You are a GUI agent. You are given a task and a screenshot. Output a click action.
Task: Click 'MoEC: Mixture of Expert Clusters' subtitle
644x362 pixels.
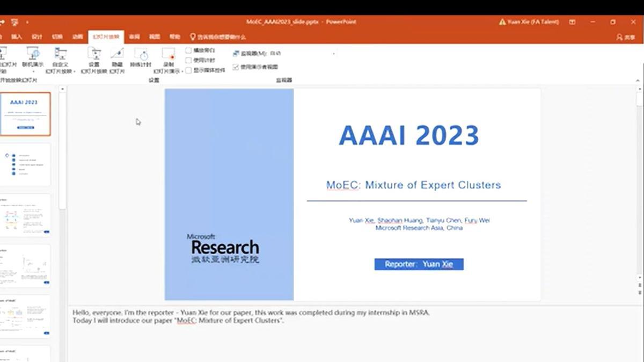[413, 185]
